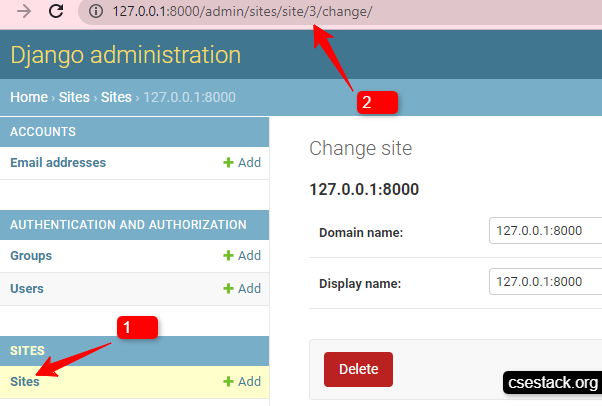Reload the page with refresh icon
The height and width of the screenshot is (406, 602).
click(x=56, y=11)
